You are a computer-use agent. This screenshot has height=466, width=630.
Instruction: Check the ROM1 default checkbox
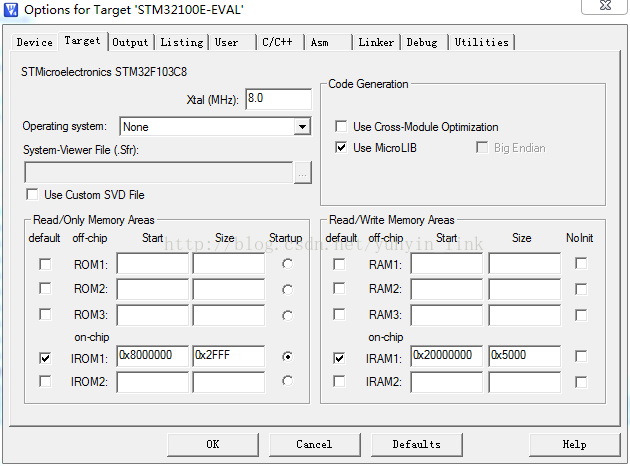[x=45, y=264]
